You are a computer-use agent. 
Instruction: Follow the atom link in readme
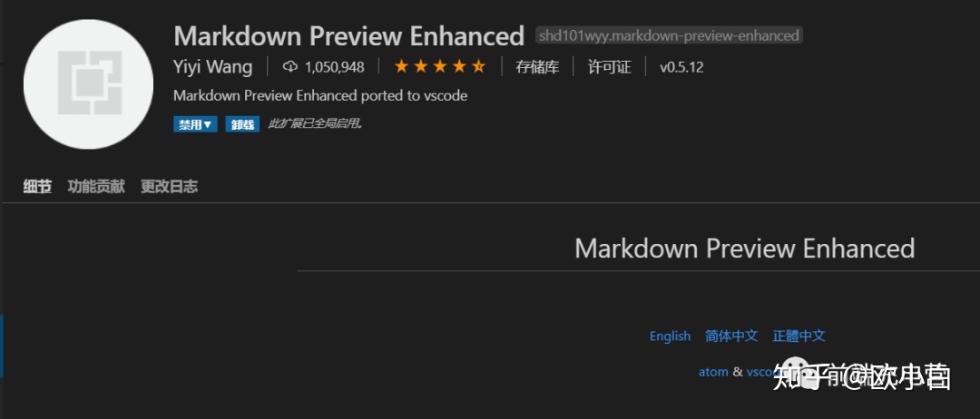[x=713, y=372]
